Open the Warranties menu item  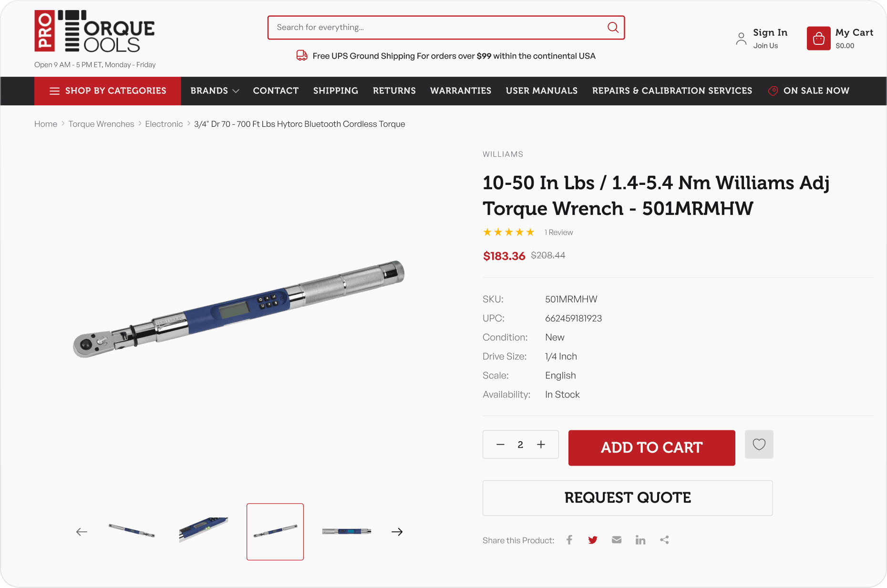tap(461, 91)
